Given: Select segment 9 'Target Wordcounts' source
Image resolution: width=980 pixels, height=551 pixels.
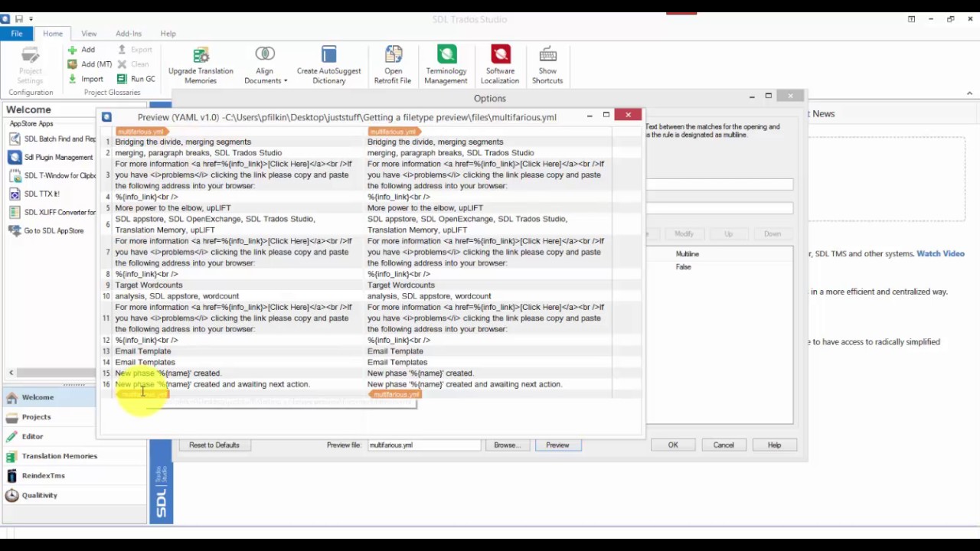Looking at the screenshot, I should (149, 285).
